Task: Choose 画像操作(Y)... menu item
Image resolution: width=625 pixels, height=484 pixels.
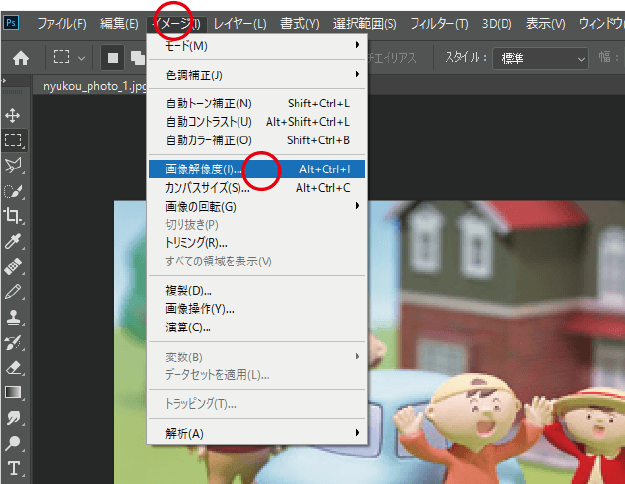Action: pyautogui.click(x=257, y=309)
